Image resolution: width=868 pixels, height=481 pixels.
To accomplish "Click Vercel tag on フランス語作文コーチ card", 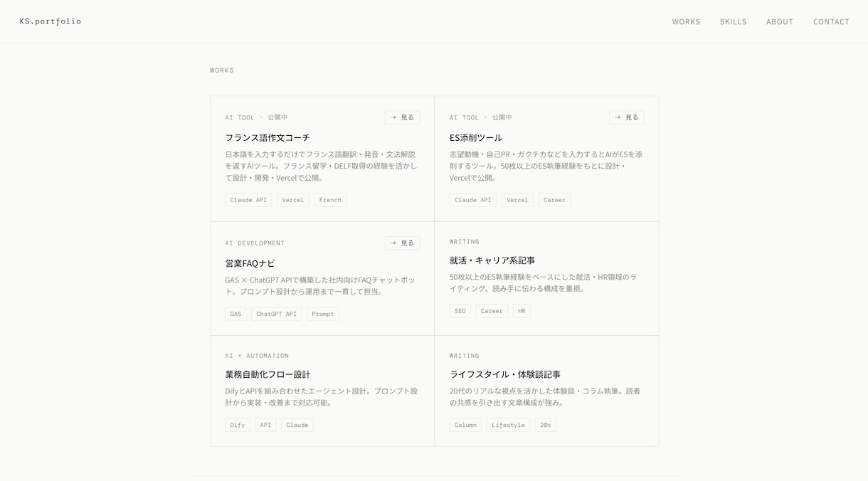I will 293,200.
